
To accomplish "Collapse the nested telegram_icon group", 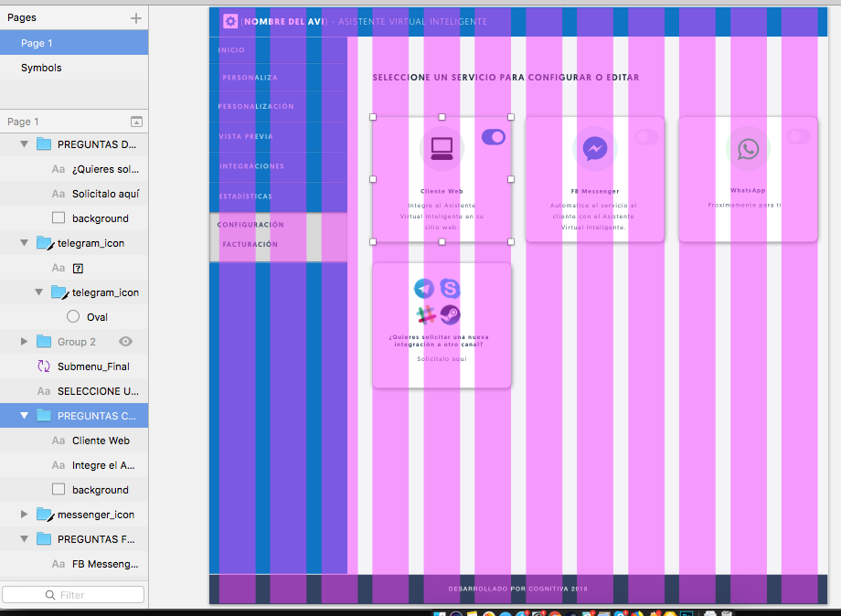I will (38, 292).
